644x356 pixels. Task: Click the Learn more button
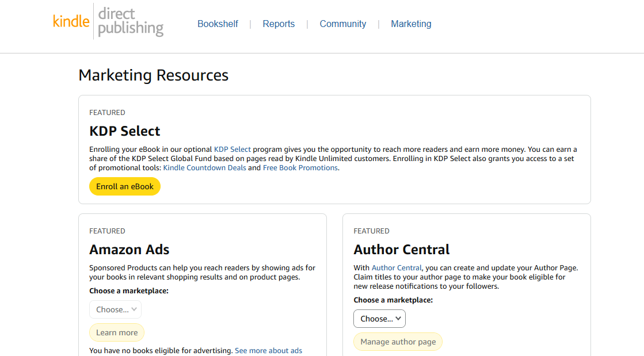tap(116, 332)
